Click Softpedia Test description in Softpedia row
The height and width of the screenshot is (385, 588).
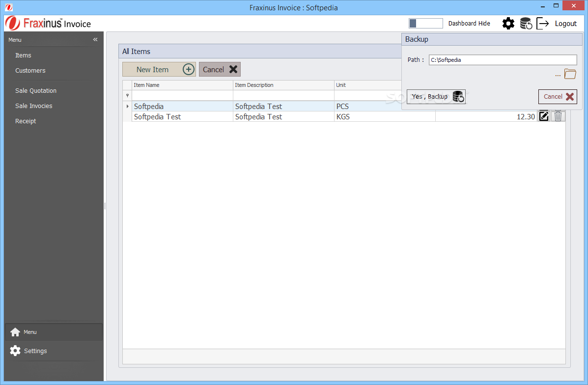click(283, 107)
